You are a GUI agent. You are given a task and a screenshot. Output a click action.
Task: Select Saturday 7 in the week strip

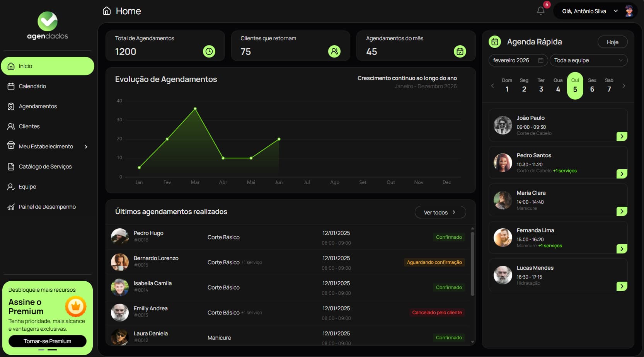coord(609,88)
